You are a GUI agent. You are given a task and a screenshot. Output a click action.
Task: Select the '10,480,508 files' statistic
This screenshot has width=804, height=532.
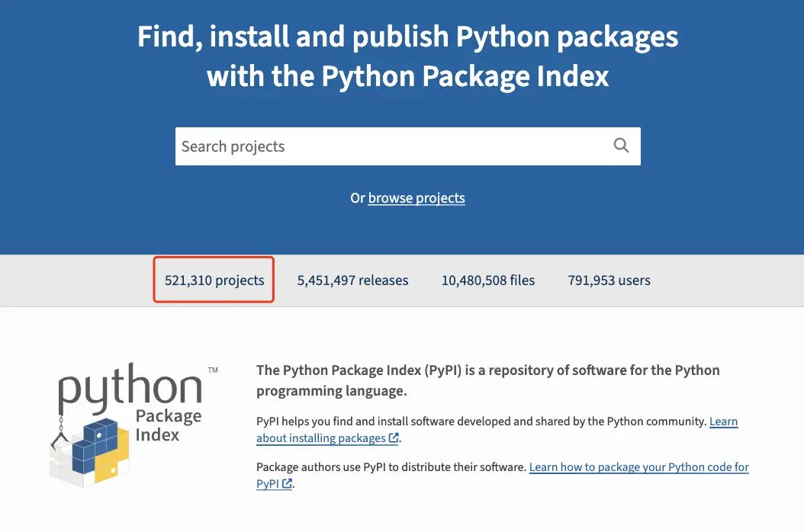click(x=487, y=280)
